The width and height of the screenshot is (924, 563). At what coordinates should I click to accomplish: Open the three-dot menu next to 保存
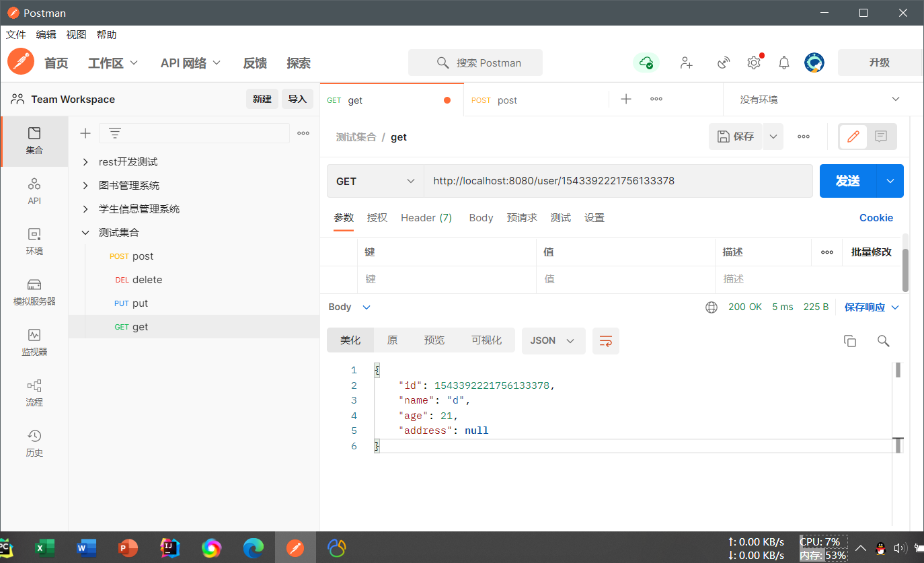[804, 137]
